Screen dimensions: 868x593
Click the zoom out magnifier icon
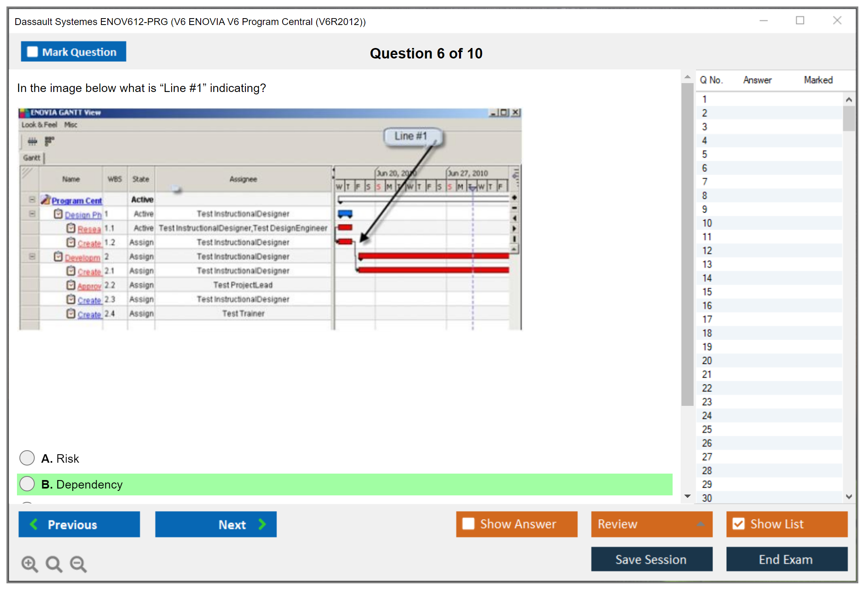point(78,564)
